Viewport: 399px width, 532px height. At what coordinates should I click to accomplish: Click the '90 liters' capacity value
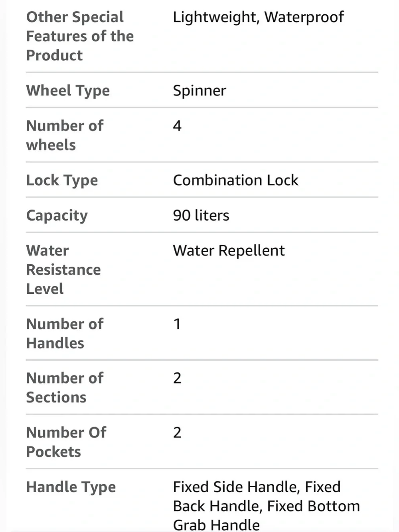coord(201,215)
